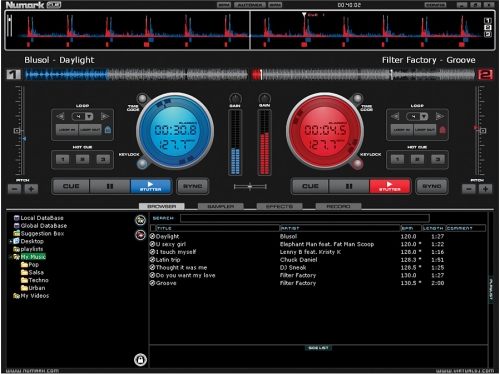
Task: Open Suggestion Box folder
Action: coord(42,234)
